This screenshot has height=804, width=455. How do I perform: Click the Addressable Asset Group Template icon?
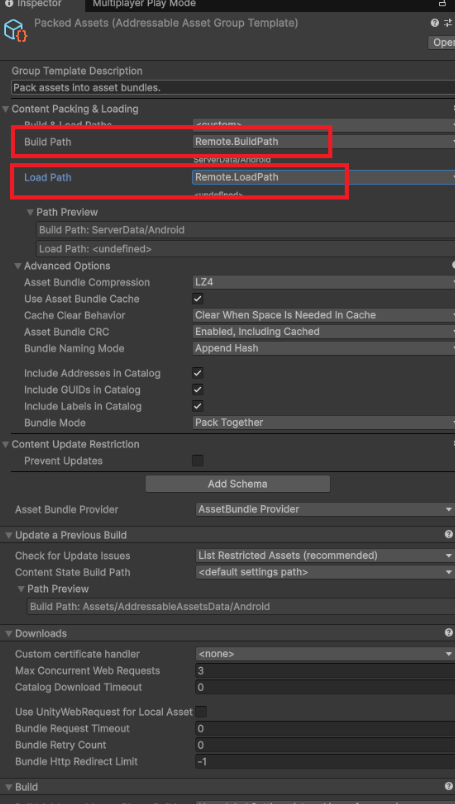14,30
